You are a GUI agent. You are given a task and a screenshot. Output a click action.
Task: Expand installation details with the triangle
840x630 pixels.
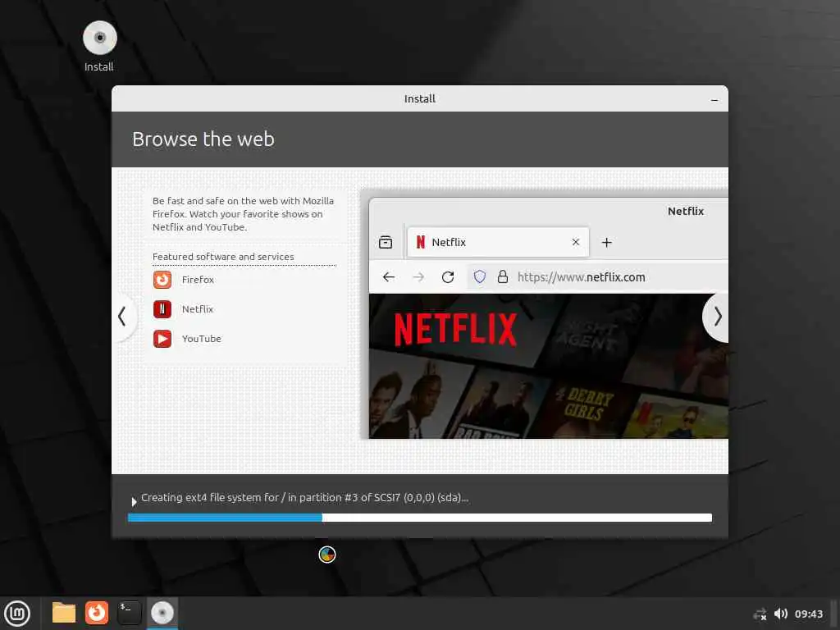point(134,501)
